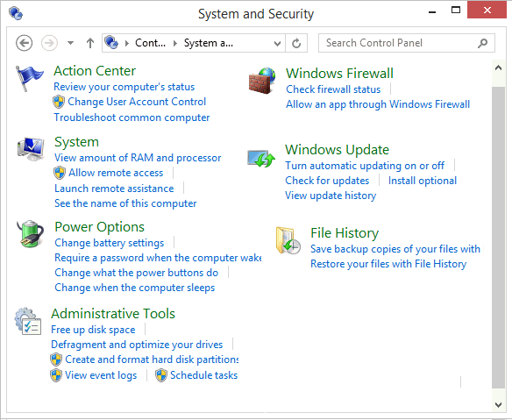This screenshot has height=420, width=512.
Task: Click the scrollbar down arrow
Action: point(498,405)
